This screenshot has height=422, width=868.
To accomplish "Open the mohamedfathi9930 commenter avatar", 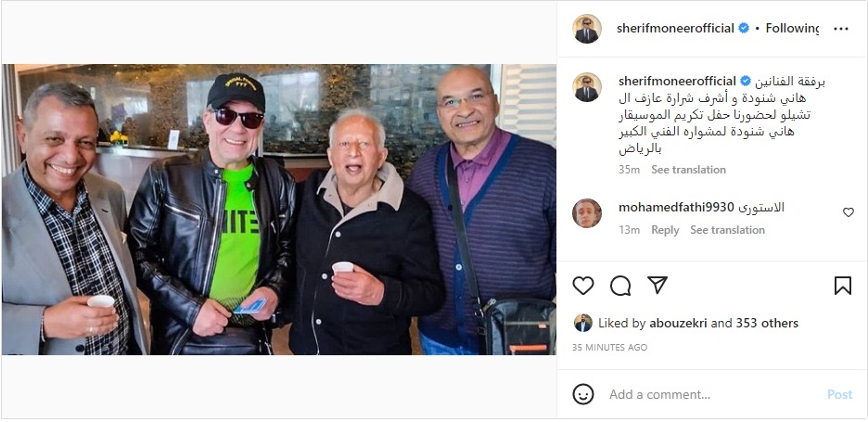I will pyautogui.click(x=587, y=213).
